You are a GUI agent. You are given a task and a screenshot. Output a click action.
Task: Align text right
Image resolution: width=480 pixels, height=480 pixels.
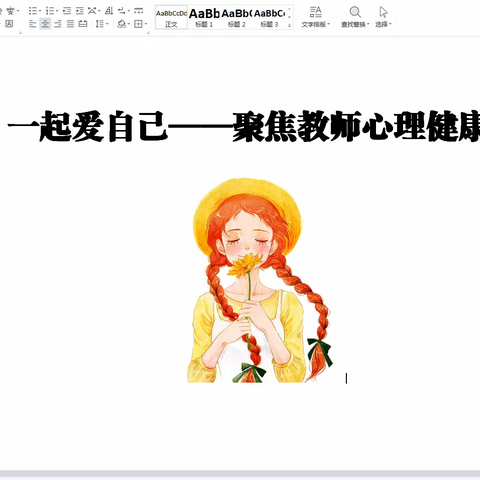pos(58,24)
